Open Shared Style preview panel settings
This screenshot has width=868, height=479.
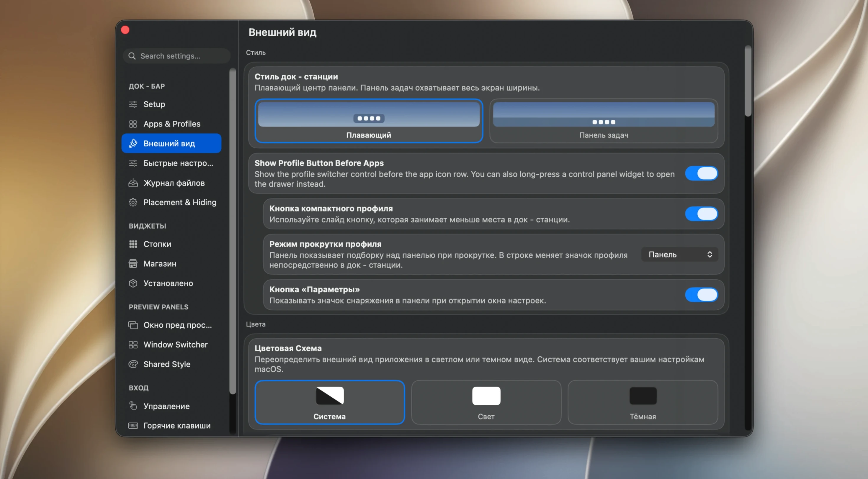(x=171, y=364)
